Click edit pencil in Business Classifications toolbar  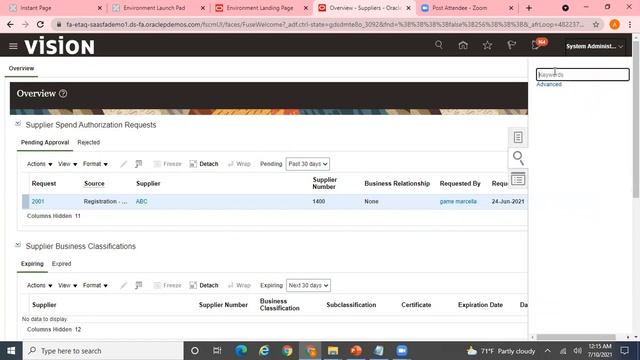click(123, 285)
